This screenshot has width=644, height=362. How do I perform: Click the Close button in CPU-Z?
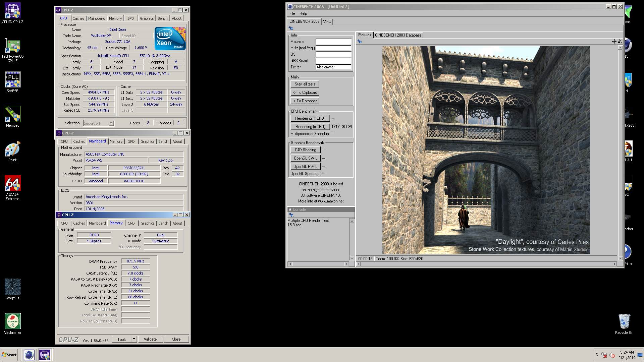(x=176, y=339)
